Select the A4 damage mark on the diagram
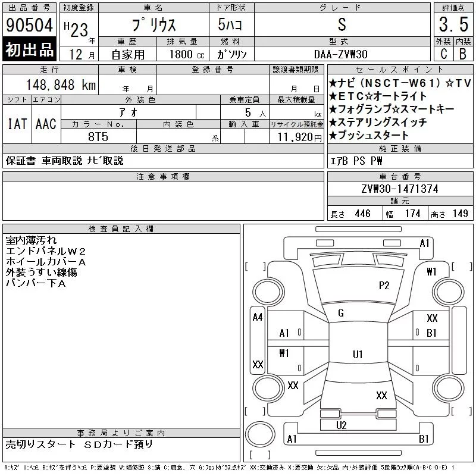Image resolution: width=476 pixels, height=476 pixels. (x=258, y=317)
